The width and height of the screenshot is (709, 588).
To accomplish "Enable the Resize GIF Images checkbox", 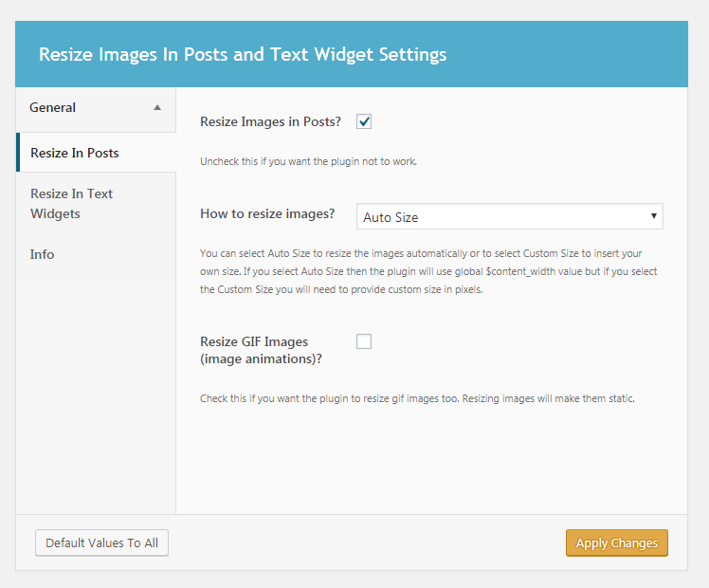I will point(364,341).
